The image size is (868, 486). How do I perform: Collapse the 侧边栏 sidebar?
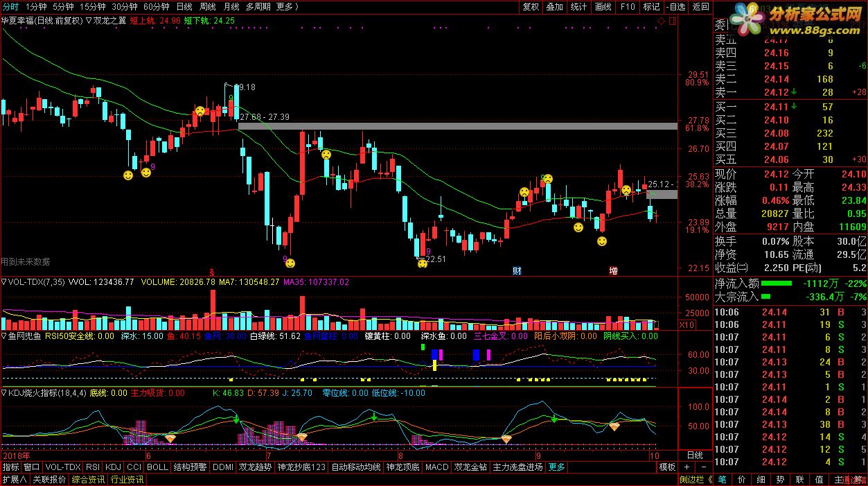696,479
